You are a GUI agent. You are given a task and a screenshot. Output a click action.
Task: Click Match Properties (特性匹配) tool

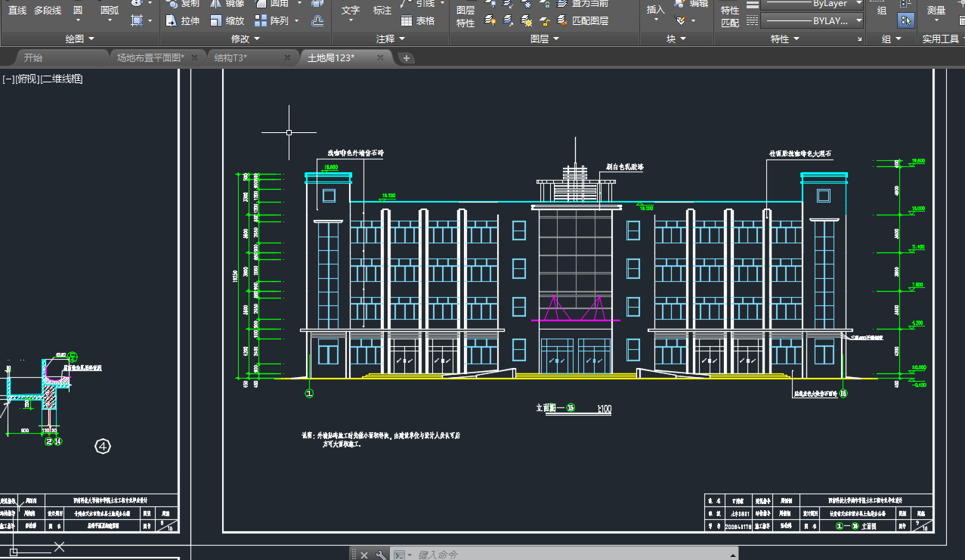click(729, 17)
